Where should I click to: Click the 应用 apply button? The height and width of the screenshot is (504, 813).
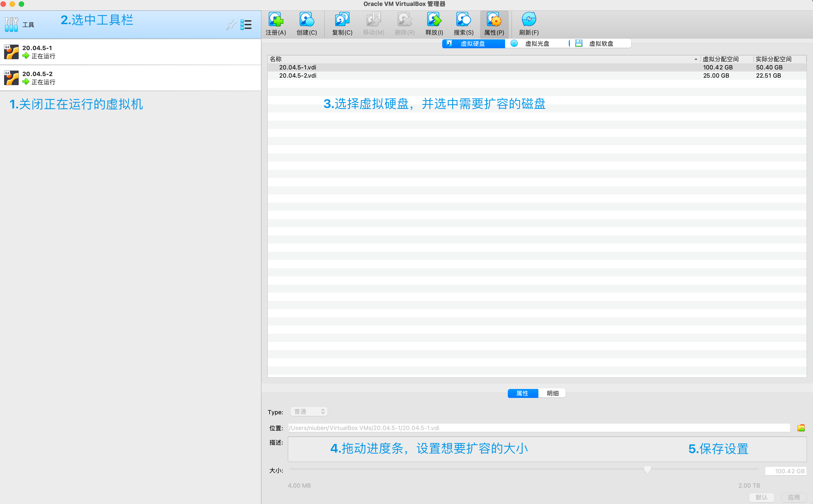[794, 497]
